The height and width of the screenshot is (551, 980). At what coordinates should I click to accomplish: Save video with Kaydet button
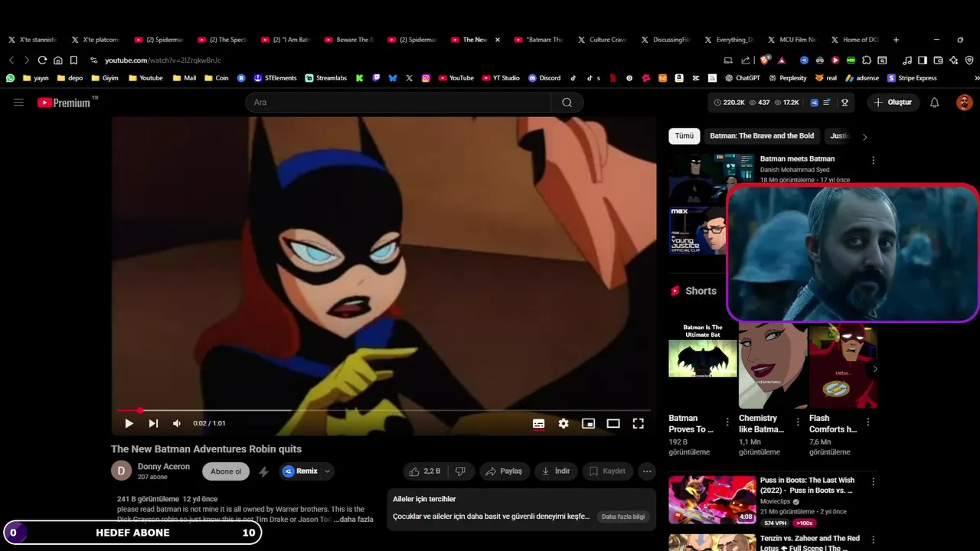pyautogui.click(x=607, y=471)
